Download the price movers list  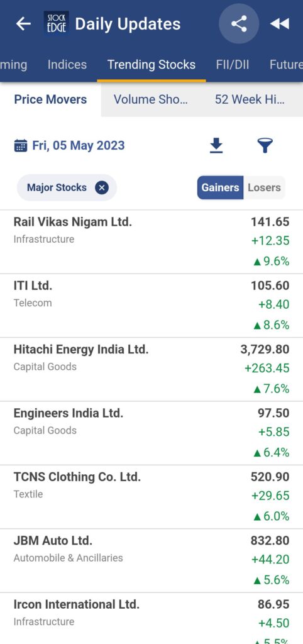(x=216, y=146)
